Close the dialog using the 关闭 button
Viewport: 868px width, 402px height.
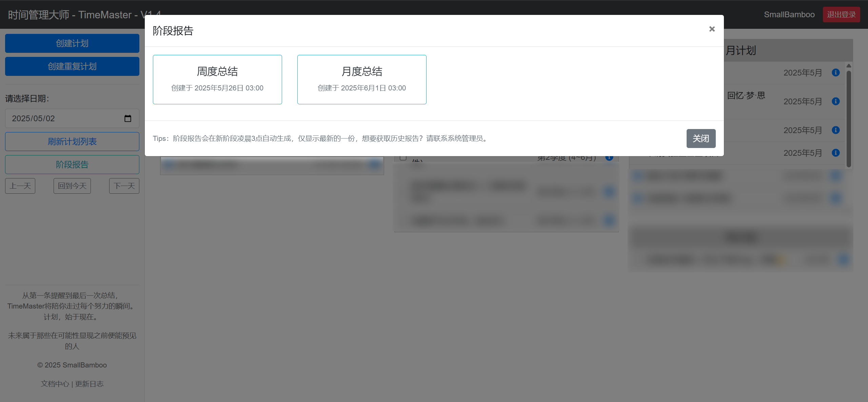[701, 138]
